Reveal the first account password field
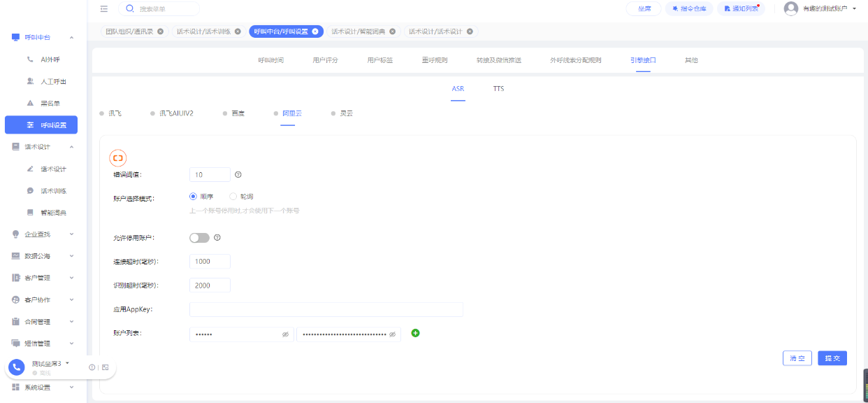Screen dimensions: 868x403 pyautogui.click(x=285, y=334)
